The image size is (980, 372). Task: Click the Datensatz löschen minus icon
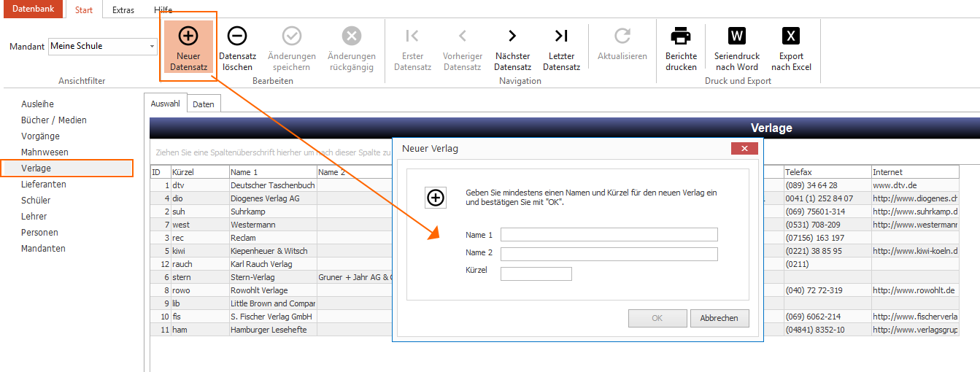[237, 36]
